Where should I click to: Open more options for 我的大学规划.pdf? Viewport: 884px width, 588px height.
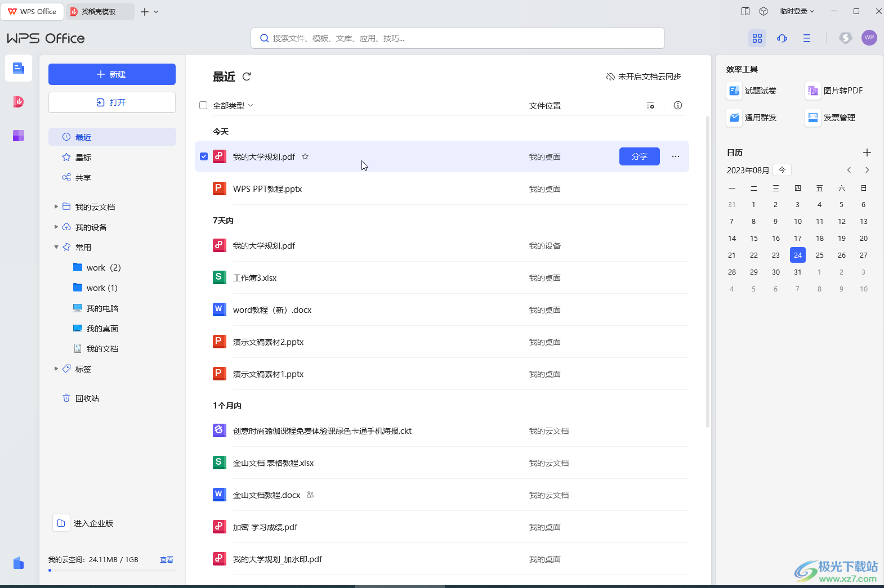click(x=676, y=156)
